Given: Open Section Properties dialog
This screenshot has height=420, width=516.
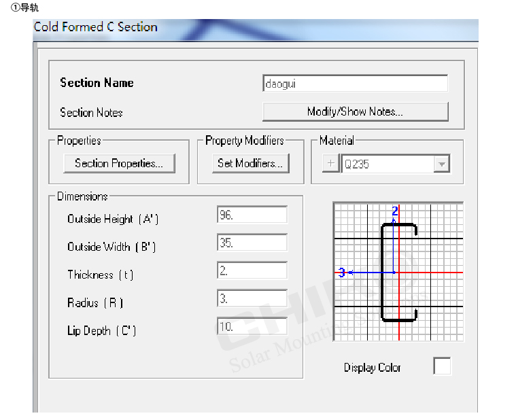Looking at the screenshot, I should tap(119, 163).
